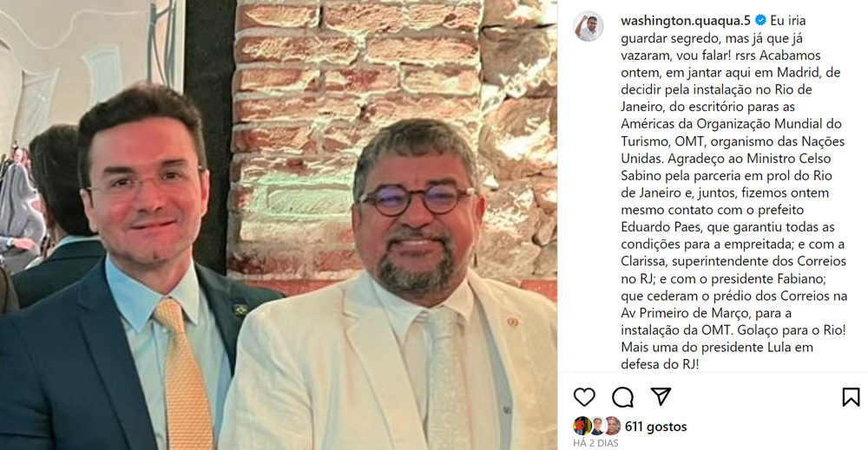Click the second liker avatar
The width and height of the screenshot is (868, 450).
pos(597,427)
